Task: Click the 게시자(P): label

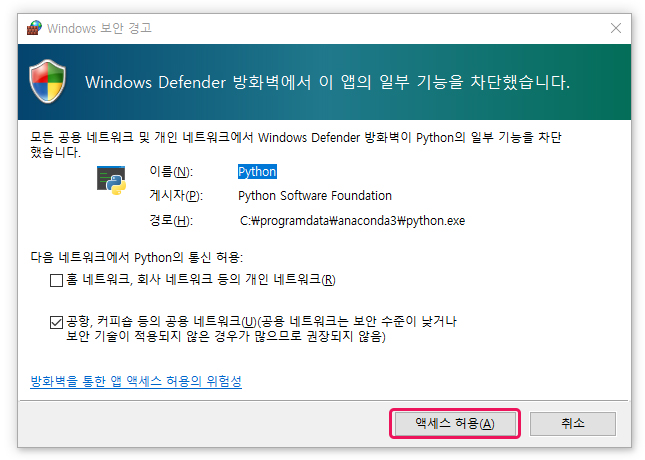Action: tap(176, 196)
